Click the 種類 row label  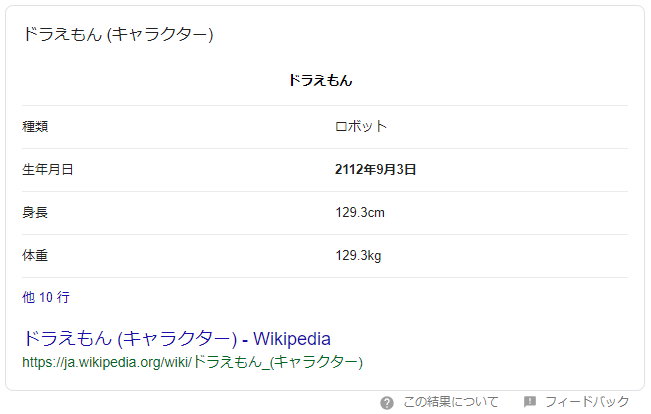click(35, 127)
